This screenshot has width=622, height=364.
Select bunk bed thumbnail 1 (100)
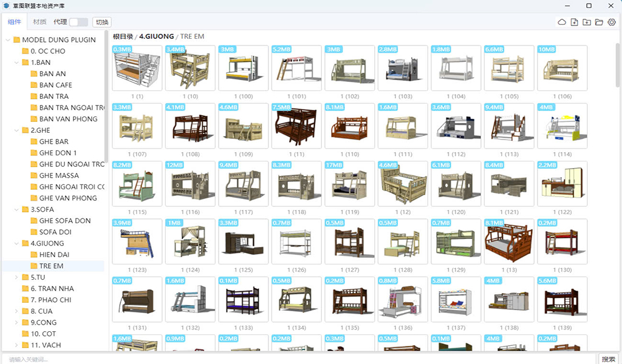click(x=244, y=68)
